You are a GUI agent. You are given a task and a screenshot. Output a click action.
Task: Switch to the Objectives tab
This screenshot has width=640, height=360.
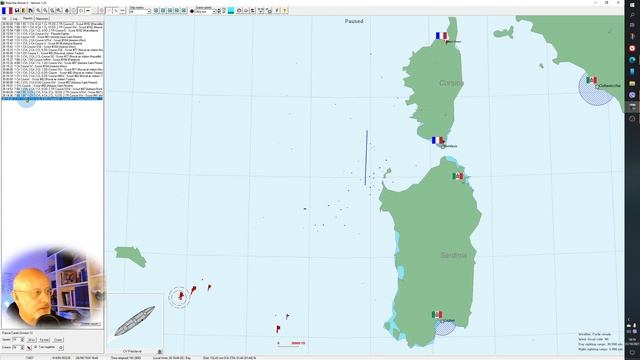[x=42, y=19]
